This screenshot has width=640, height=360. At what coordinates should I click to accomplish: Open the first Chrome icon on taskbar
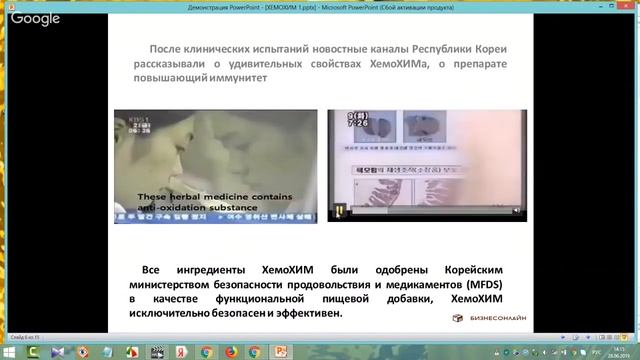[x=207, y=352]
